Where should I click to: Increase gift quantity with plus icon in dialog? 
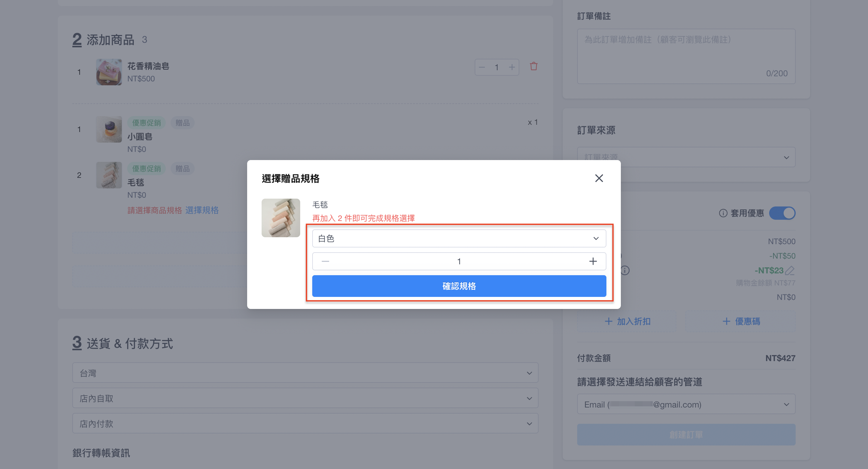[x=593, y=261]
